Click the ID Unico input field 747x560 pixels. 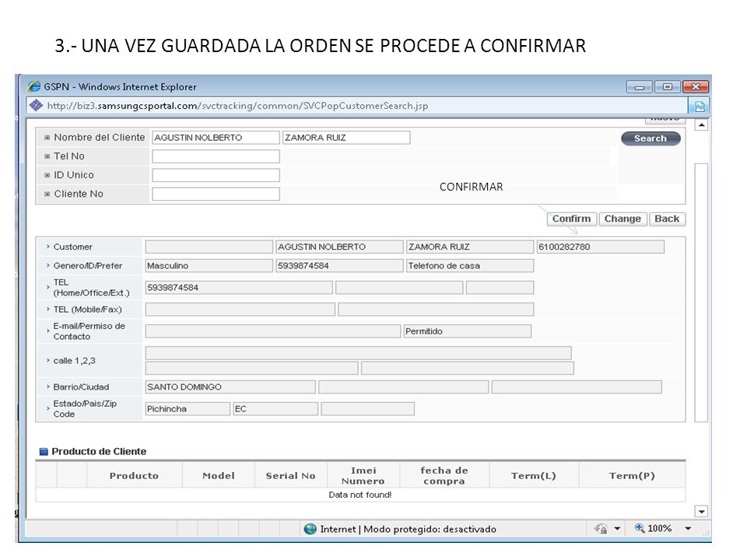[216, 175]
